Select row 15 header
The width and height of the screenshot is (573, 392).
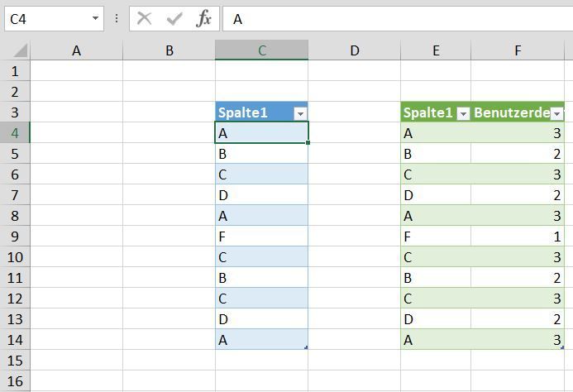coord(14,361)
